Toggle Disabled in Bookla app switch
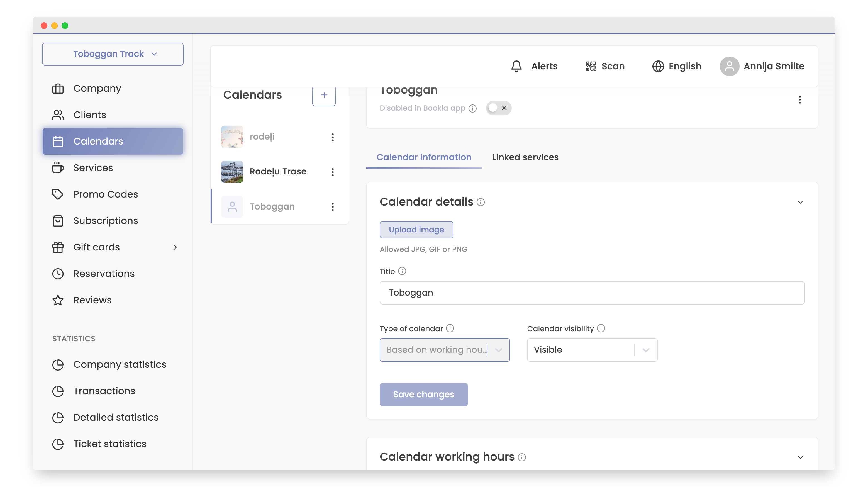The height and width of the screenshot is (487, 868). (498, 108)
